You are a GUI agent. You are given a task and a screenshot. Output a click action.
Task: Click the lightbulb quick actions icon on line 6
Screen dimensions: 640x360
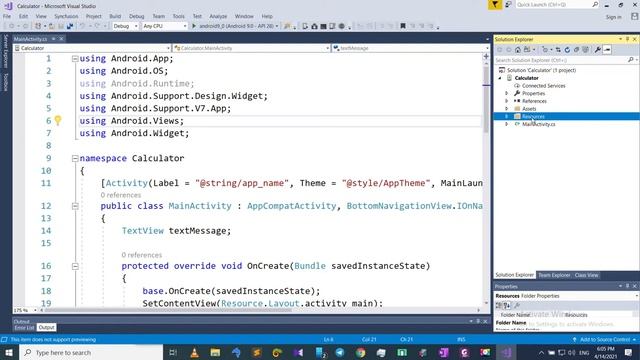(x=58, y=120)
